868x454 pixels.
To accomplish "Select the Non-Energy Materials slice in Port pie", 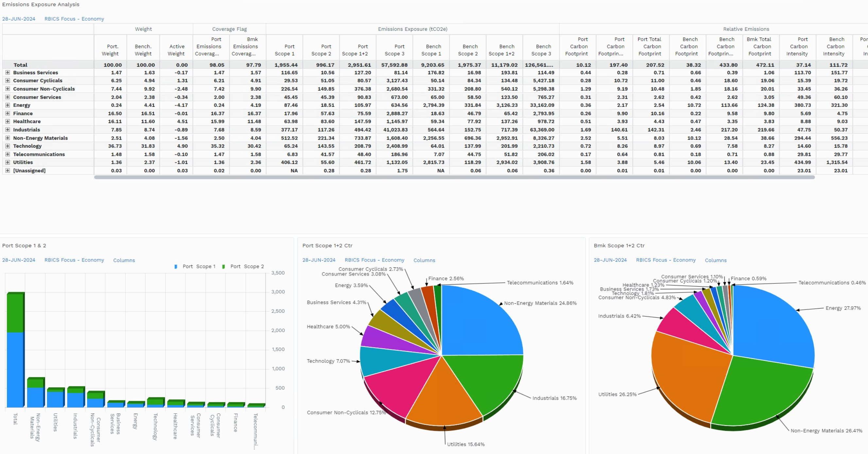I will coord(479,323).
